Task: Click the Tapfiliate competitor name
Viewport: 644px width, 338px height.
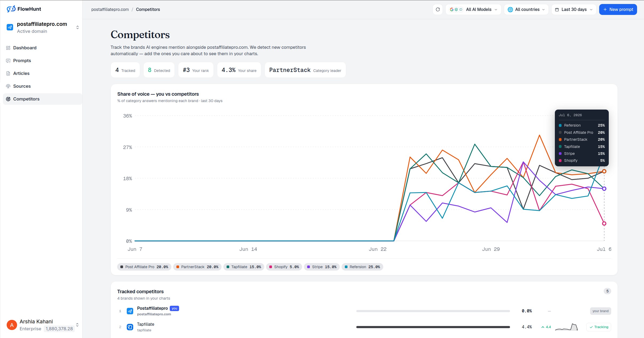Action: tap(145, 324)
